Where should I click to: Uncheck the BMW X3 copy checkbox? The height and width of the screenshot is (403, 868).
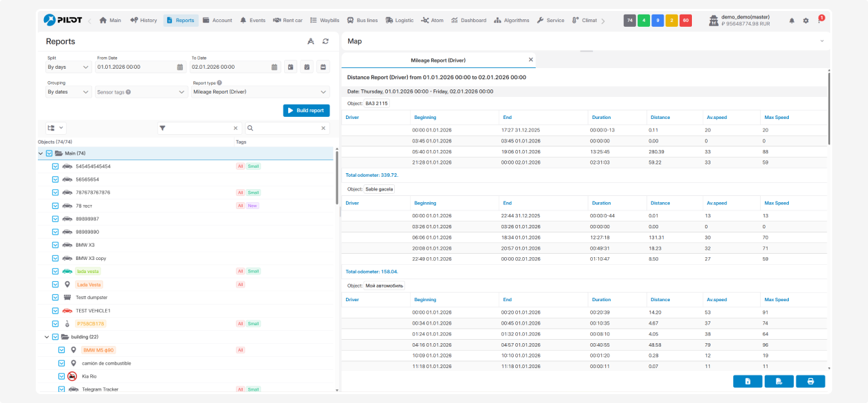click(x=56, y=258)
